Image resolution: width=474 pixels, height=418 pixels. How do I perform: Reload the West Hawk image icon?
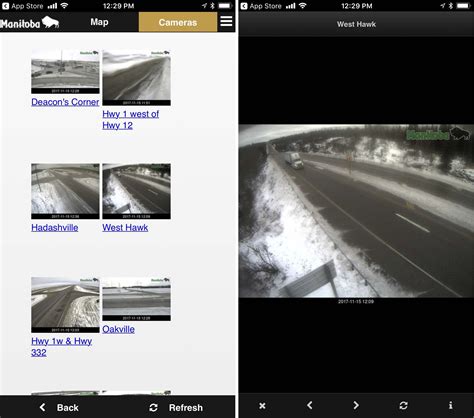403,405
